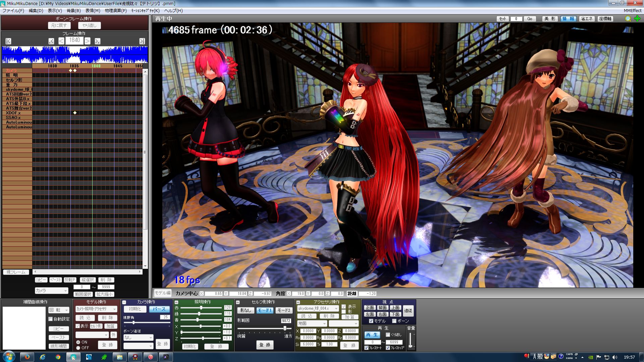Image resolution: width=644 pixels, height=362 pixels.
Task: Click the frame number field showing 1840
Action: (x=74, y=40)
